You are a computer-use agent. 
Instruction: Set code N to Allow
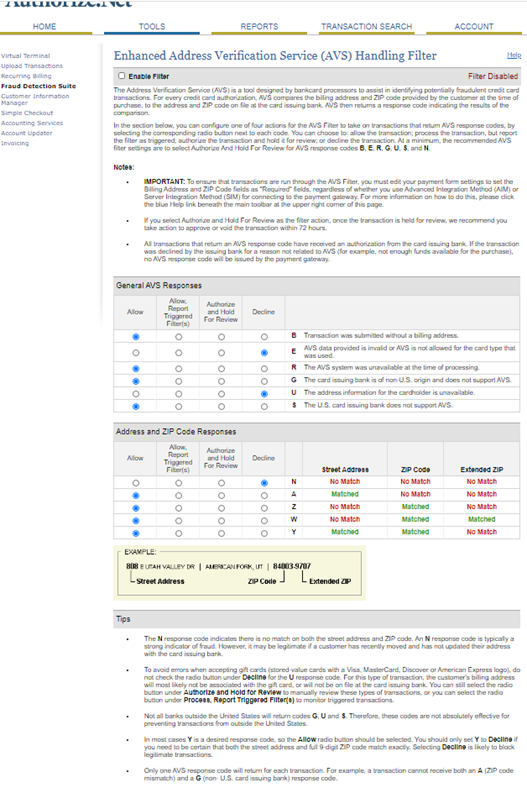(x=136, y=482)
